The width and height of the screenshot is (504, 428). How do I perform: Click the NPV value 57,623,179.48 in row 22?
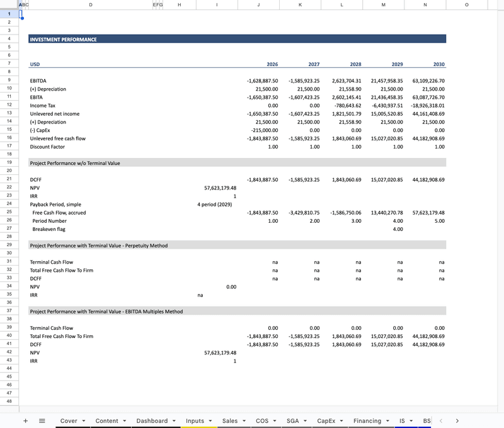click(220, 188)
